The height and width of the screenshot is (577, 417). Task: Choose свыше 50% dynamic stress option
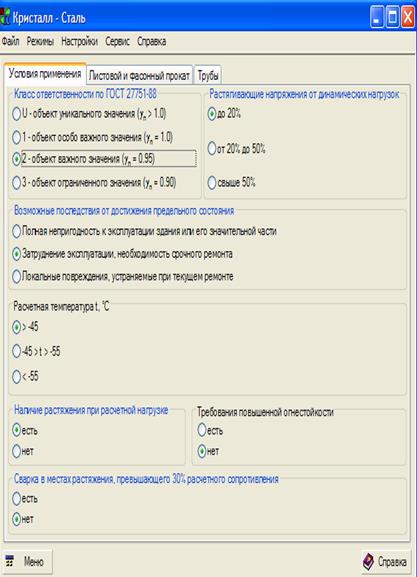point(212,183)
